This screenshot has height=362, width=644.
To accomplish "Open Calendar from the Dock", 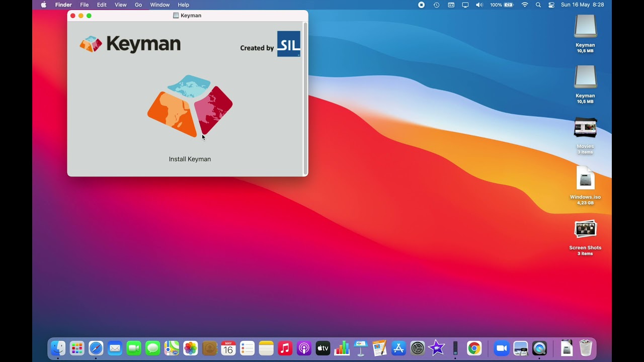I will (228, 348).
